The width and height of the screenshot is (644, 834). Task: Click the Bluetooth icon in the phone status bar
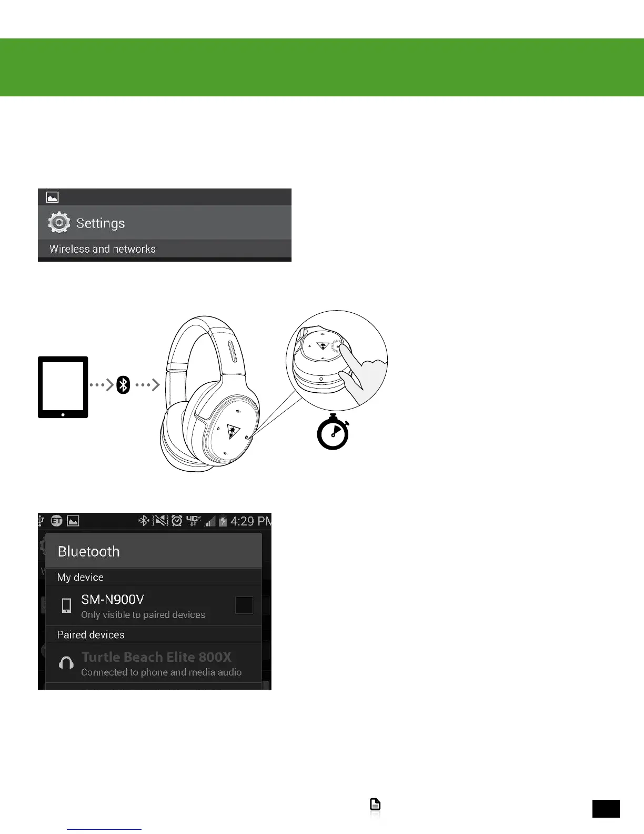pos(144,521)
